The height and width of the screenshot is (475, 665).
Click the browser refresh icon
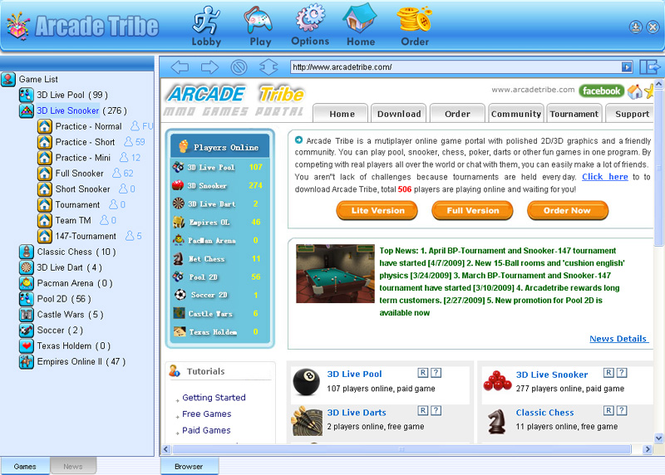(x=267, y=67)
